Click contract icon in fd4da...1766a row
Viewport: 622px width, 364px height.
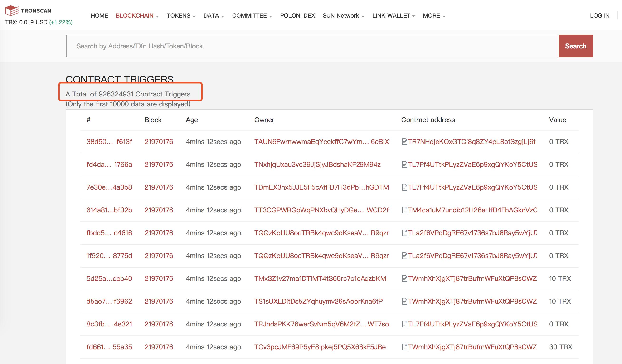[x=404, y=164]
